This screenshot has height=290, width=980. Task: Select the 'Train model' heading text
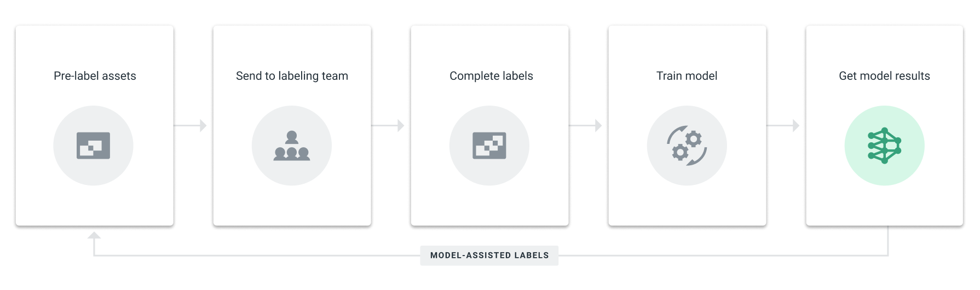(x=687, y=76)
